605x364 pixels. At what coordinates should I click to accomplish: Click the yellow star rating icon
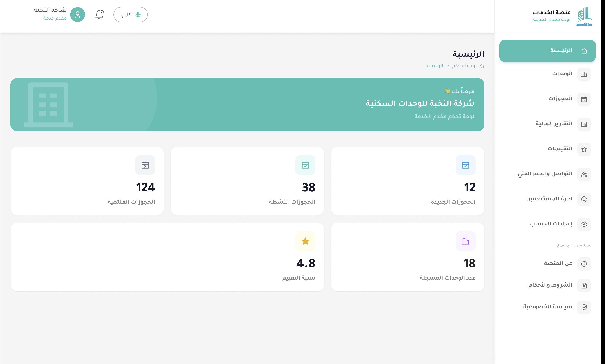coord(305,241)
